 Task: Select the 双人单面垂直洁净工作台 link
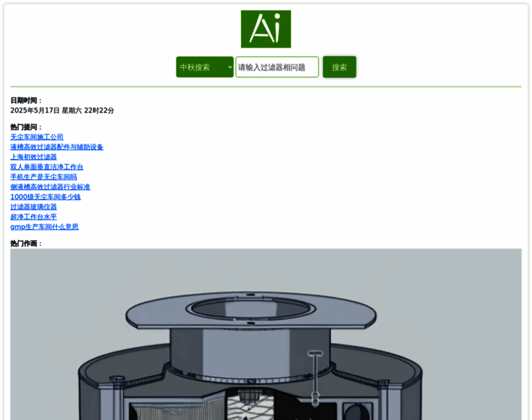tap(47, 167)
